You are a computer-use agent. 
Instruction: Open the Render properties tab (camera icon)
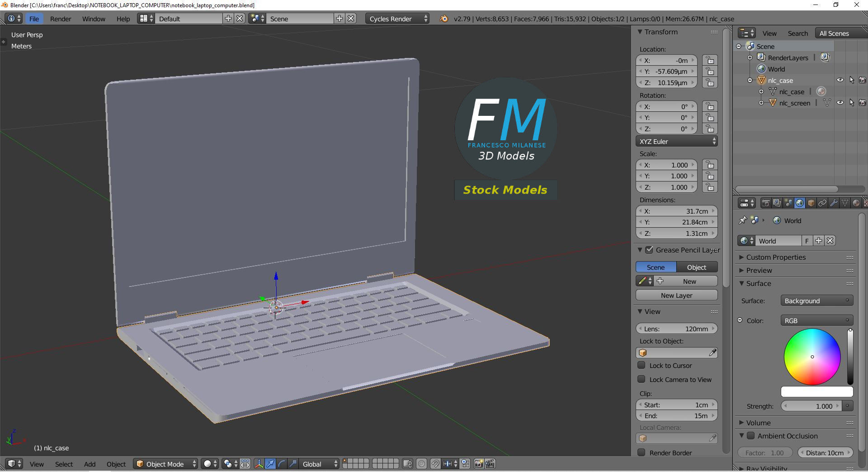click(x=765, y=203)
